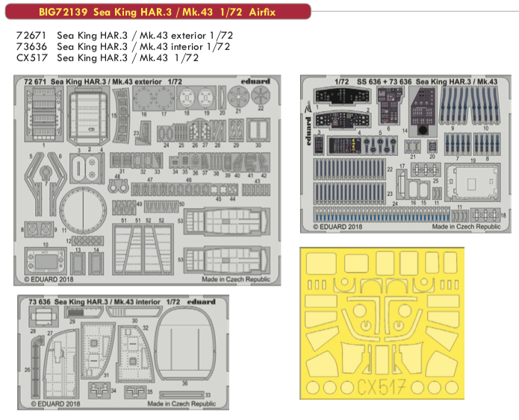Select the 73636 interior list entry
The image size is (519, 420).
pos(123,47)
